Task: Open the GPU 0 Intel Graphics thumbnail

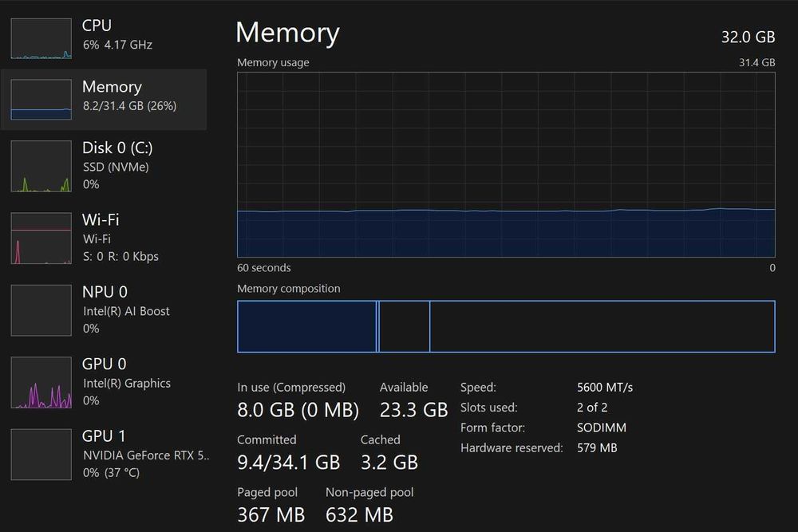Action: (x=41, y=382)
